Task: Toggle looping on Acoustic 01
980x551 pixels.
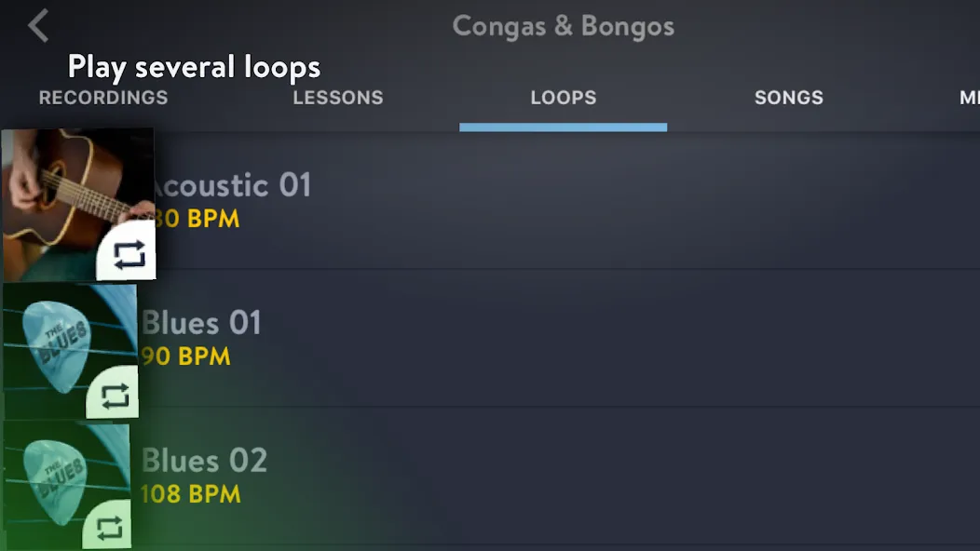Action: (x=130, y=250)
